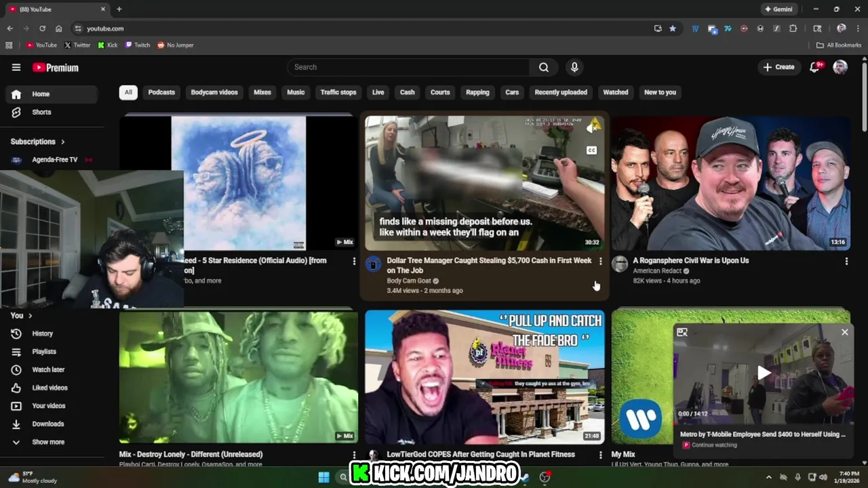Open the Twitch bookmark
The width and height of the screenshot is (868, 488).
[x=138, y=45]
